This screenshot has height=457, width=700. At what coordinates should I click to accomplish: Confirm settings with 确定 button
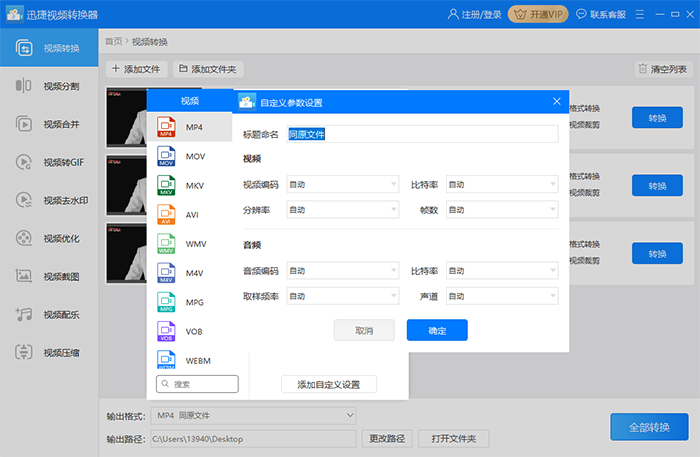437,330
